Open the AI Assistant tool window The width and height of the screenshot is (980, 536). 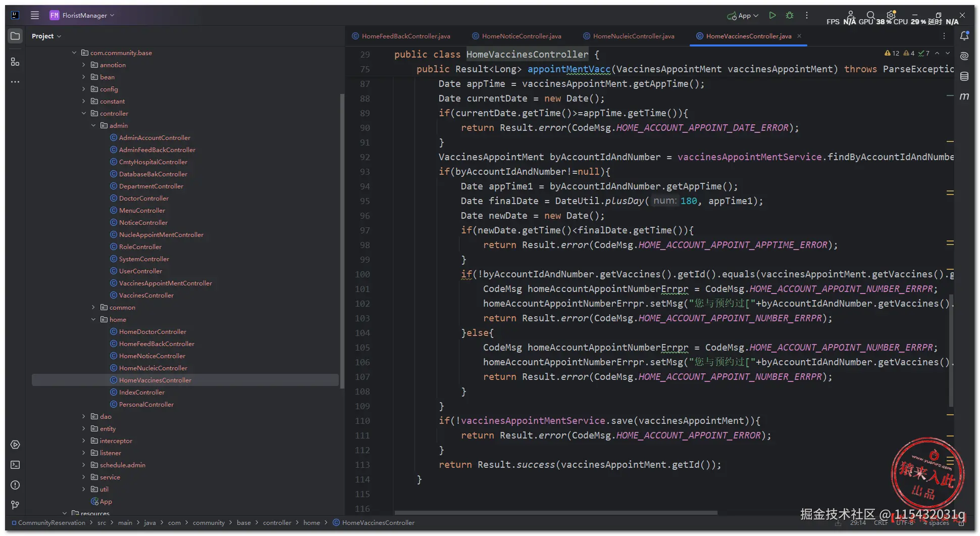pyautogui.click(x=964, y=56)
